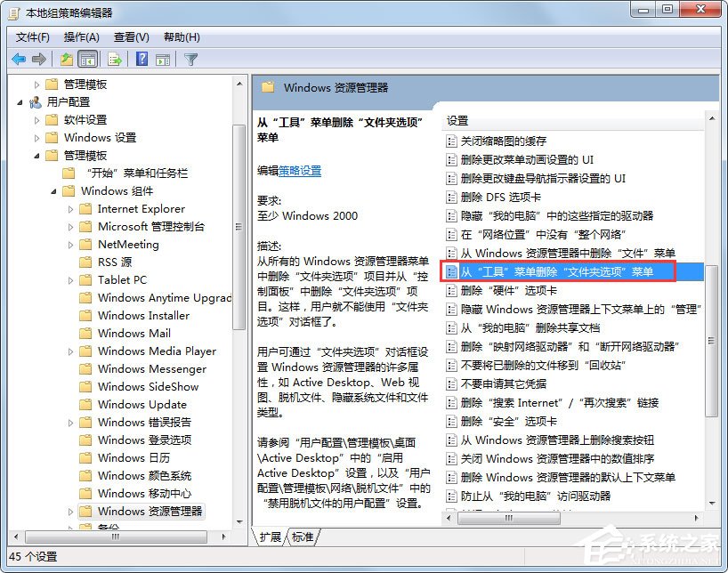The image size is (728, 573).
Task: Collapse the Windows 组件 tree node
Action: point(55,190)
